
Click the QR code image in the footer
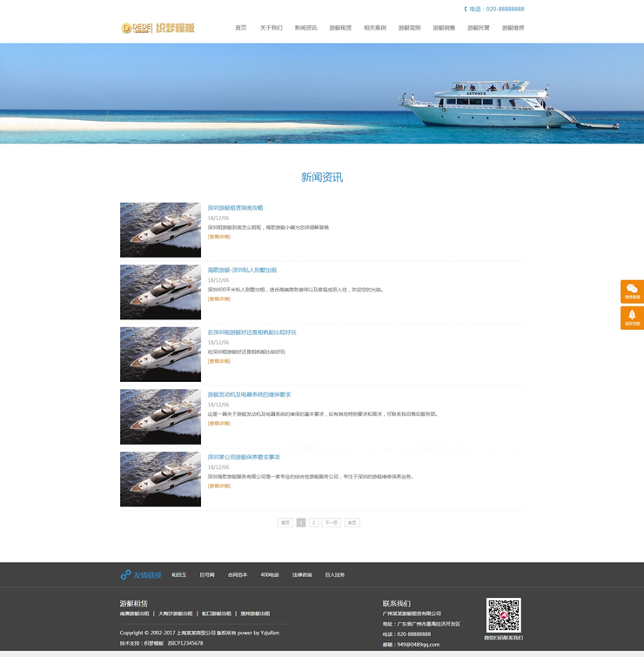click(x=503, y=614)
